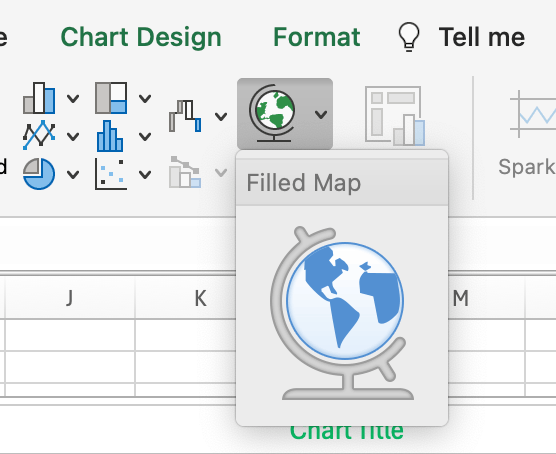Insert a column or bar chart

pos(39,98)
